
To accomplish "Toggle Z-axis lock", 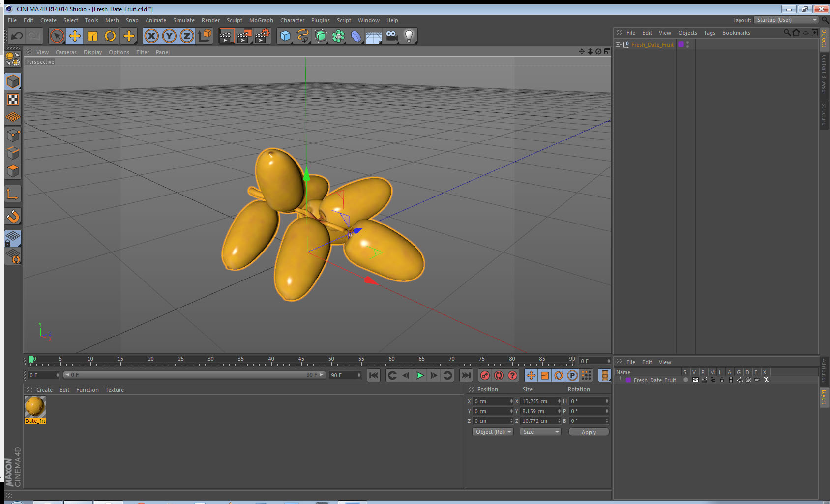I will pos(187,36).
